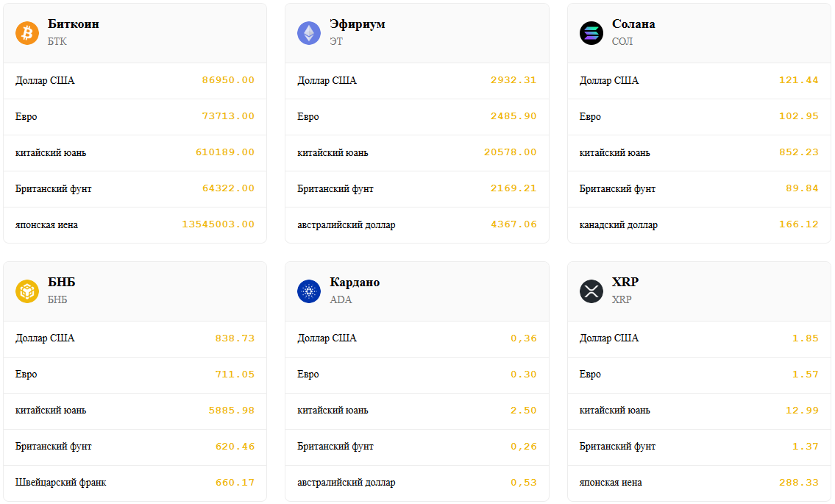Click Bitcoin японская иена value 13545003.00
Screen dimensions: 835x504
point(218,224)
